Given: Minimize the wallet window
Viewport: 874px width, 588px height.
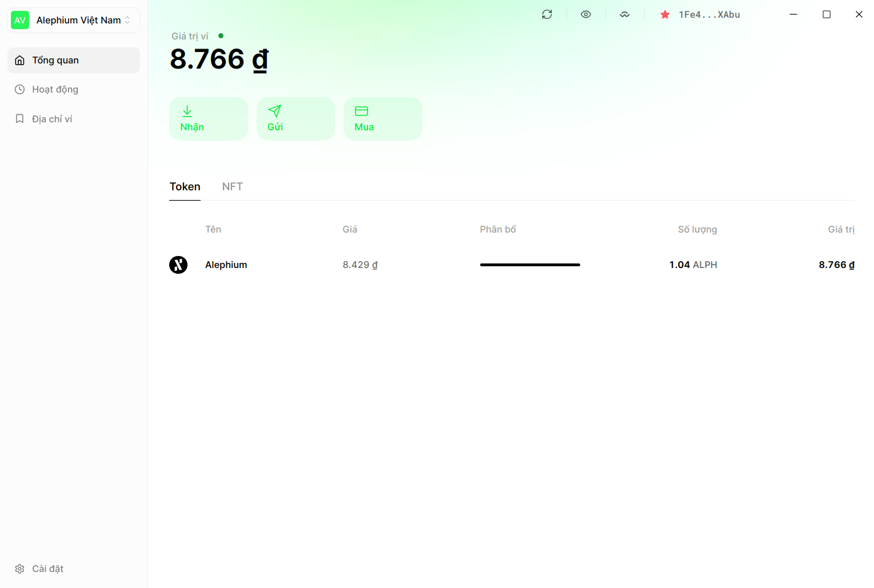Looking at the screenshot, I should point(793,14).
